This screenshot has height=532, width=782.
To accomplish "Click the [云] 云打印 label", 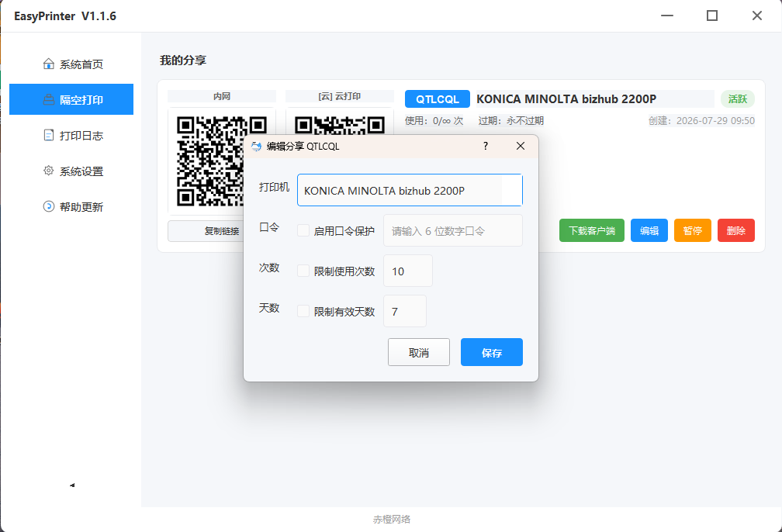I will [340, 96].
